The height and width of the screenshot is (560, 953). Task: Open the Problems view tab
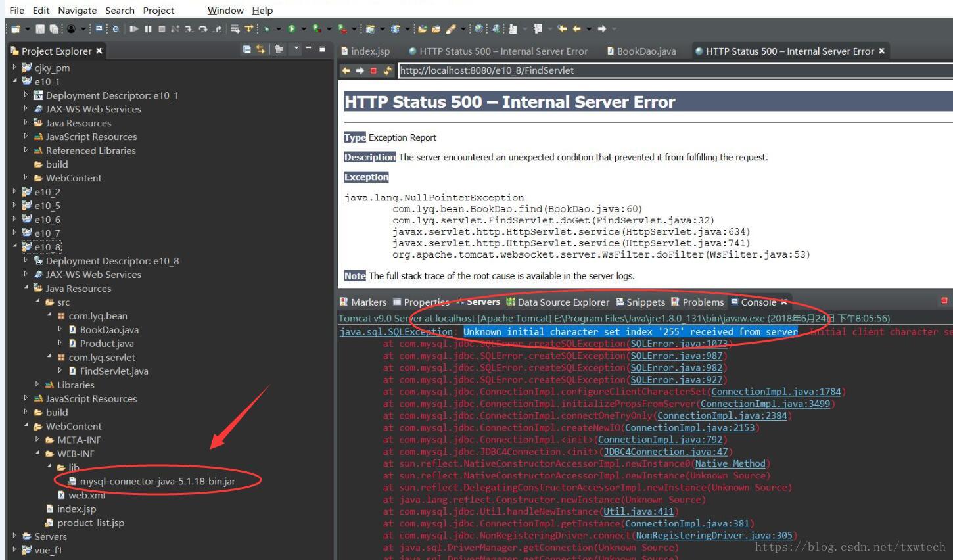click(697, 302)
